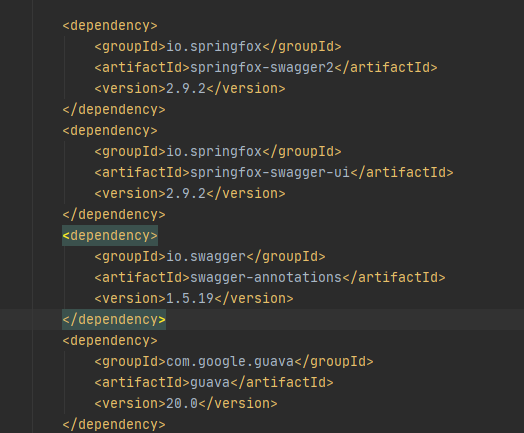Click the highlighted closing dependency tag
The image size is (524, 433).
114,319
